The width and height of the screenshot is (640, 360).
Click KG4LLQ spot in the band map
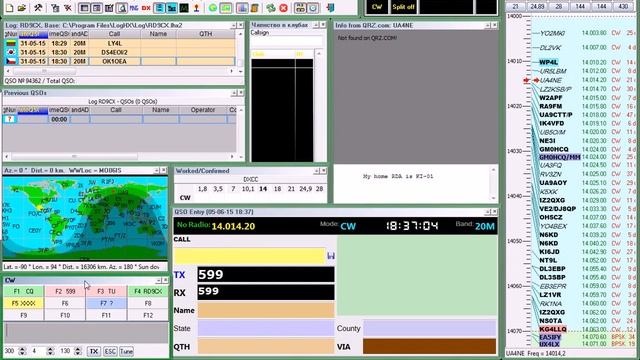(x=553, y=329)
